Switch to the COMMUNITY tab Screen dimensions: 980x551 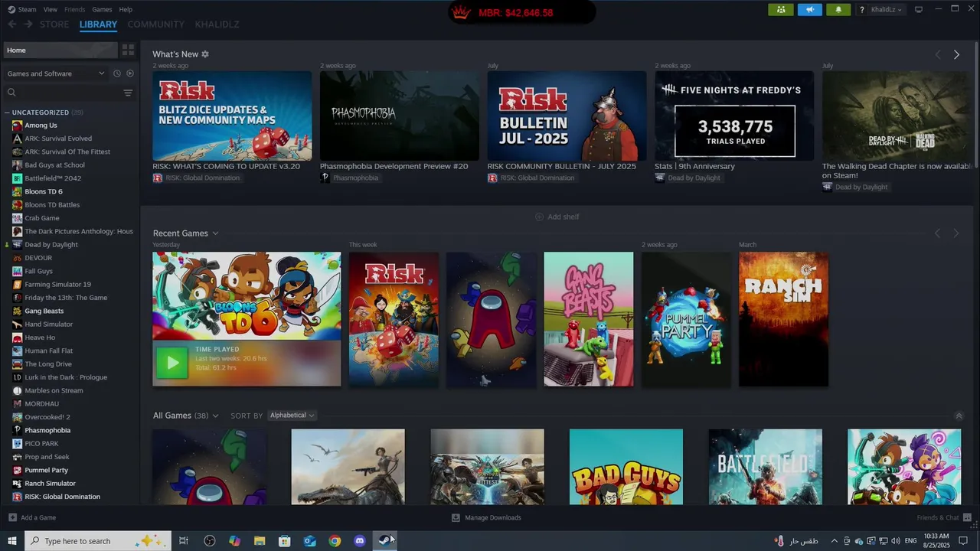tap(156, 24)
